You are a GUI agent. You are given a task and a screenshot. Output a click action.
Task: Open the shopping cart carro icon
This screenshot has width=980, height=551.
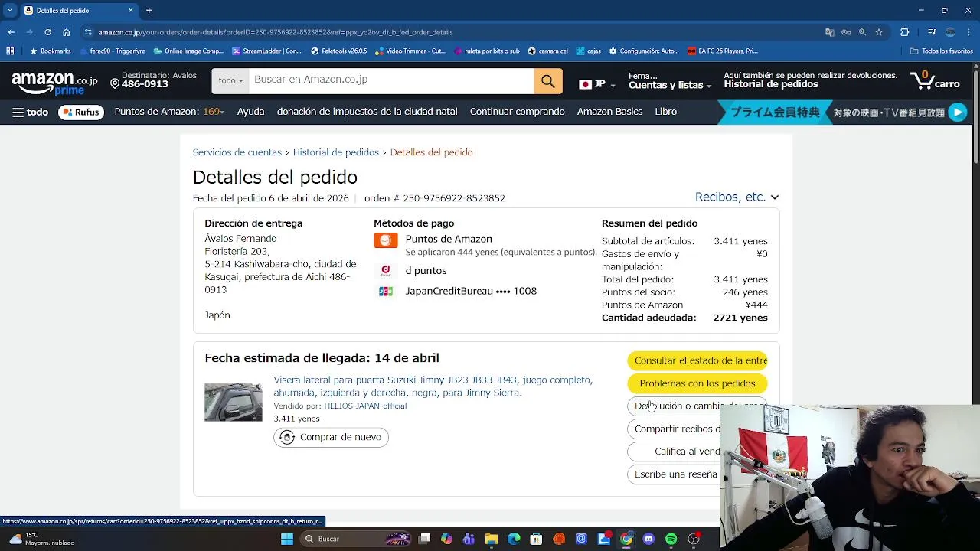click(x=935, y=80)
